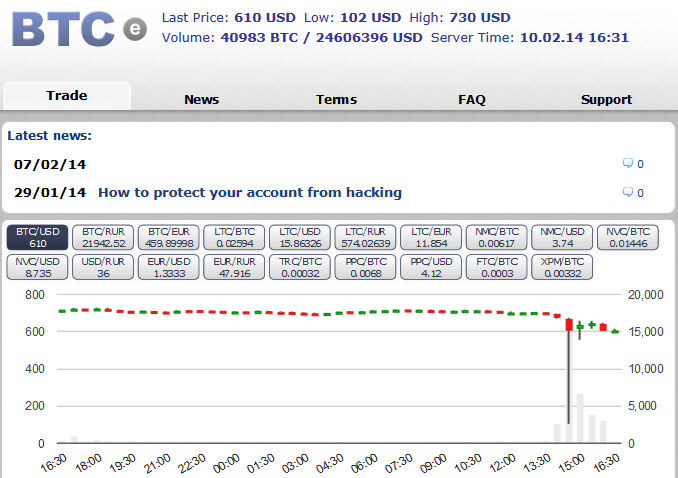Select the BTC/EUR pair button
678x478 pixels.
169,237
